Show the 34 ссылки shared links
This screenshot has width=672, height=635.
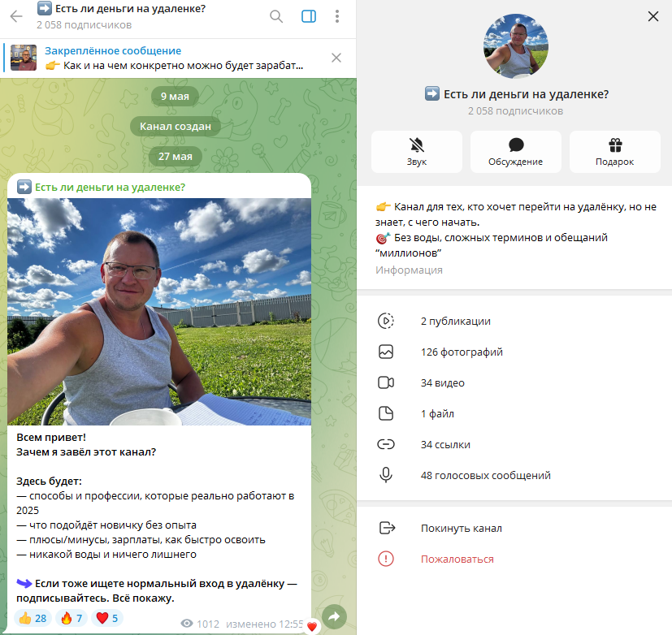(445, 444)
